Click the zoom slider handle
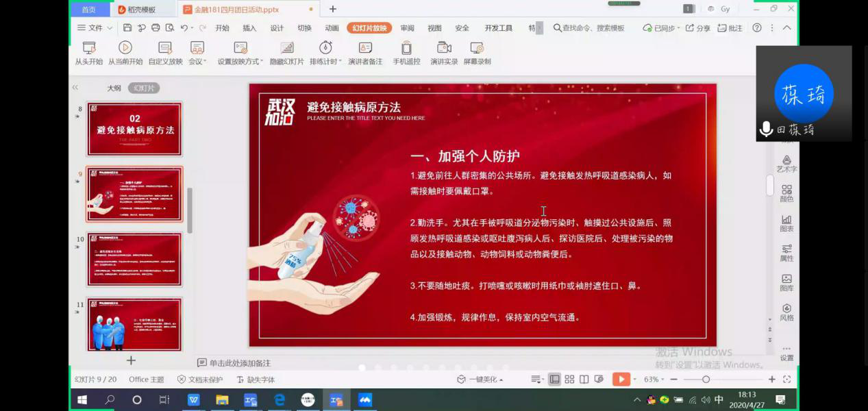This screenshot has width=868, height=411. 706,379
